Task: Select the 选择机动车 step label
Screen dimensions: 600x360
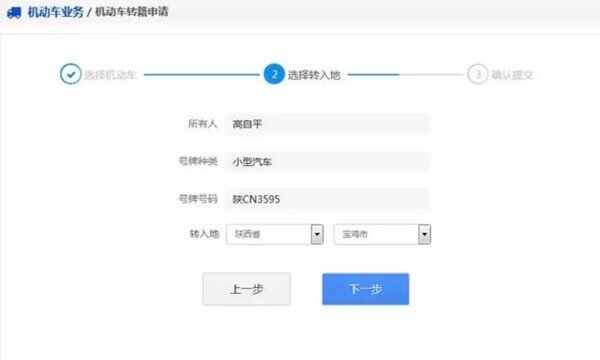Action: [110, 75]
